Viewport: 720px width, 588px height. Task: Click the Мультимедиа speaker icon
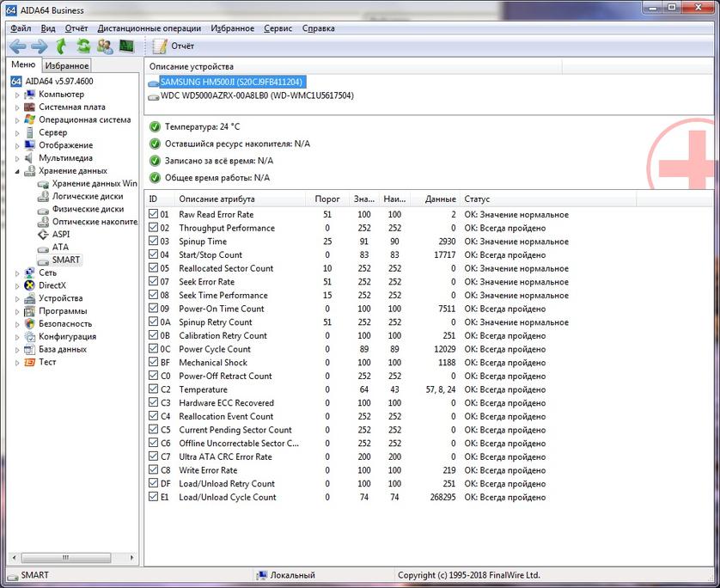pos(29,158)
